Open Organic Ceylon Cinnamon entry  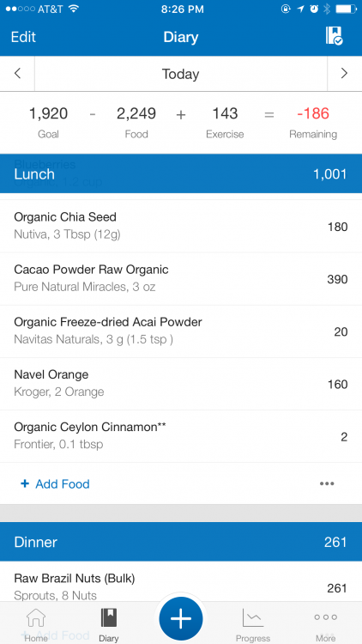(181, 436)
